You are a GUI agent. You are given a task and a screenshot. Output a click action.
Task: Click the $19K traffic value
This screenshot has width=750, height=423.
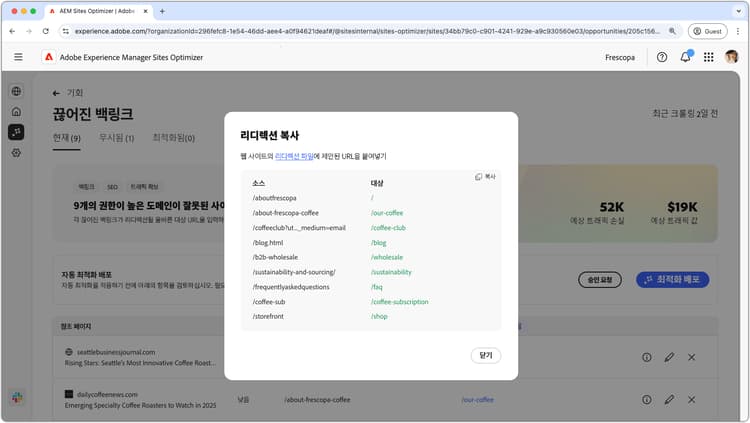pos(682,207)
